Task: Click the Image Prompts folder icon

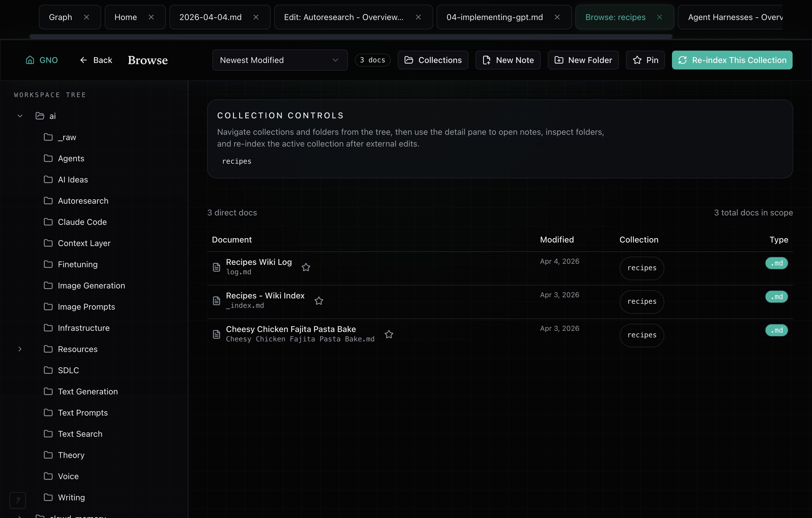Action: click(48, 307)
